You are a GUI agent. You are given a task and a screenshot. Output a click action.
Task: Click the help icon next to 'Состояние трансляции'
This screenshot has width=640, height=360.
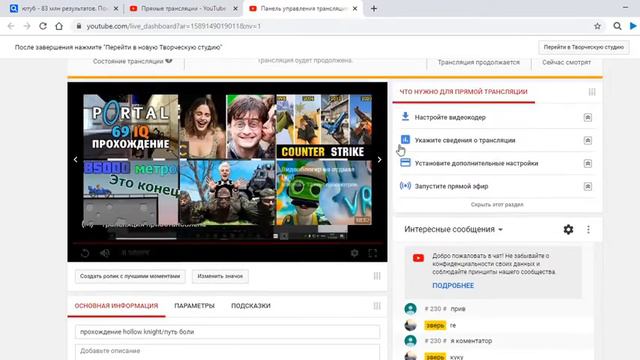[x=169, y=60]
